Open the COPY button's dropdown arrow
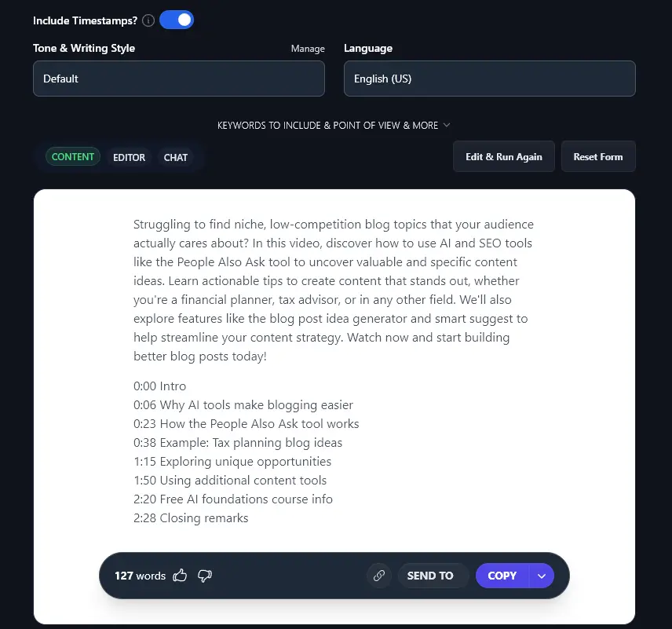This screenshot has height=629, width=672. point(542,576)
